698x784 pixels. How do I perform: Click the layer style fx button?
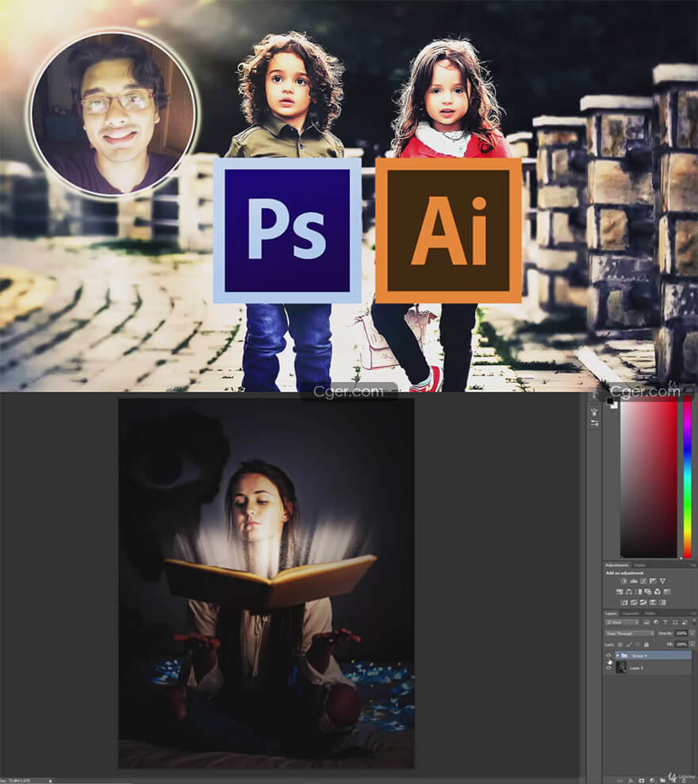631,780
